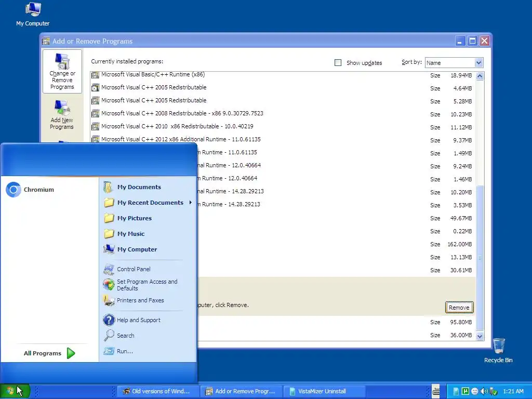Click the Recycle Bin desktop icon
This screenshot has width=532, height=399.
coord(498,351)
